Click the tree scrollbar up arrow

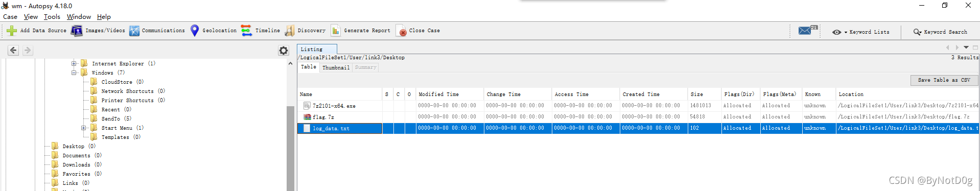point(290,64)
